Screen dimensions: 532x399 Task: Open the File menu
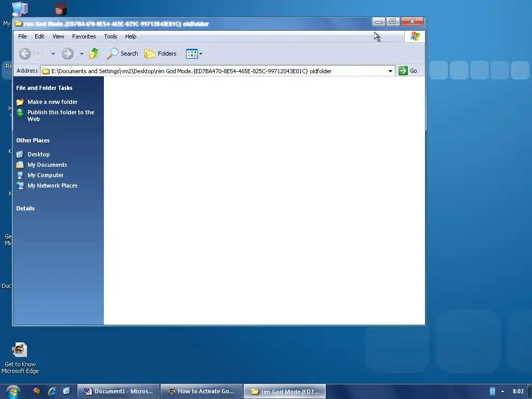22,36
